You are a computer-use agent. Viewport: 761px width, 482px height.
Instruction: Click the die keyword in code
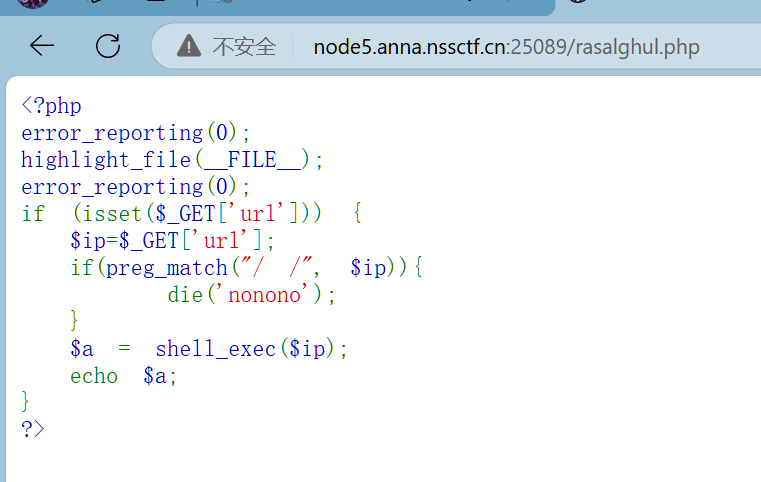coord(185,295)
